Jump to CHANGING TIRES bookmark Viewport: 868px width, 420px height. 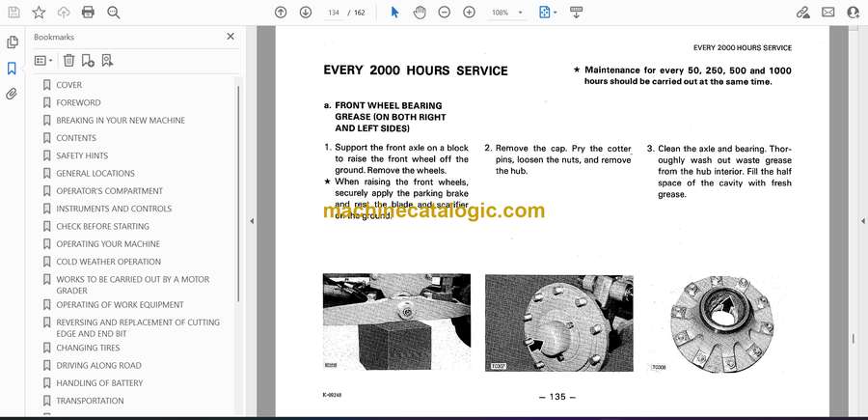click(88, 348)
